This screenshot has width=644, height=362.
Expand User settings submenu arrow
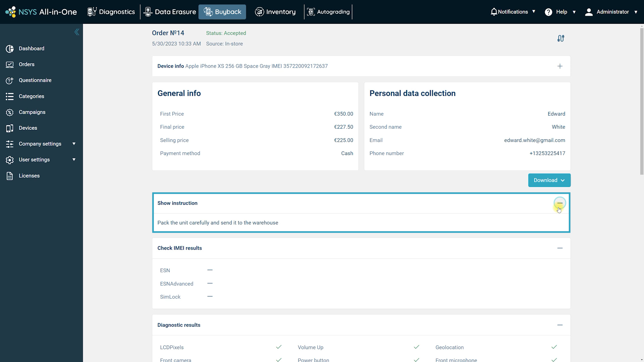pyautogui.click(x=74, y=160)
